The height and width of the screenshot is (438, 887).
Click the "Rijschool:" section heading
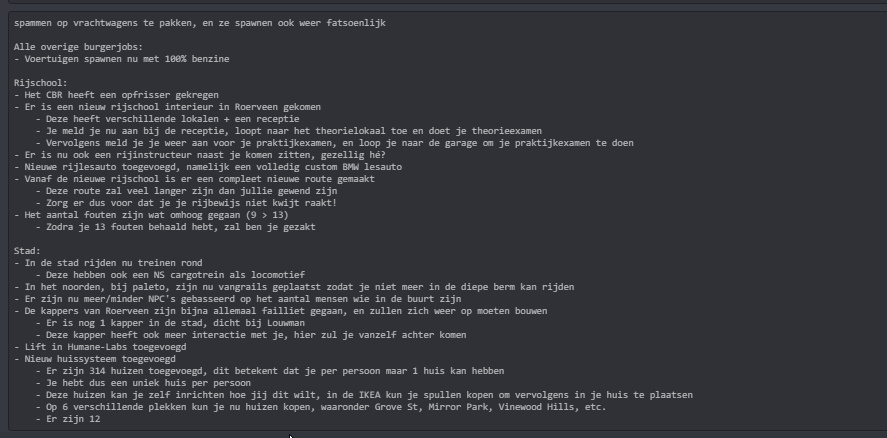(41, 85)
